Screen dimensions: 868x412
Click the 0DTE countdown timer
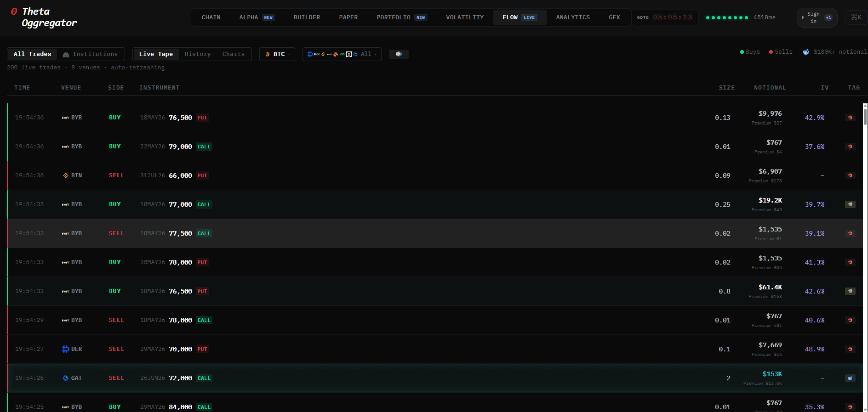[665, 17]
